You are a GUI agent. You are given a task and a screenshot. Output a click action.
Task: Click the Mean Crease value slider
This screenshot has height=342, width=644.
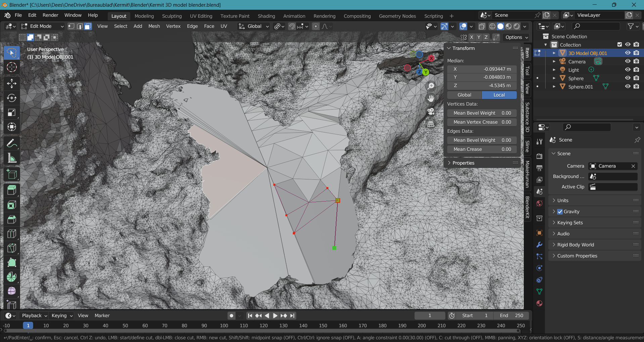pyautogui.click(x=482, y=150)
